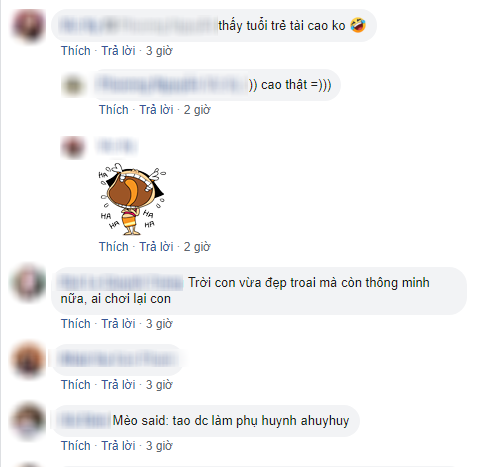
Task: Reply to the "thấy tuổi trẻ tài cao ko" comment
Action: pos(118,51)
